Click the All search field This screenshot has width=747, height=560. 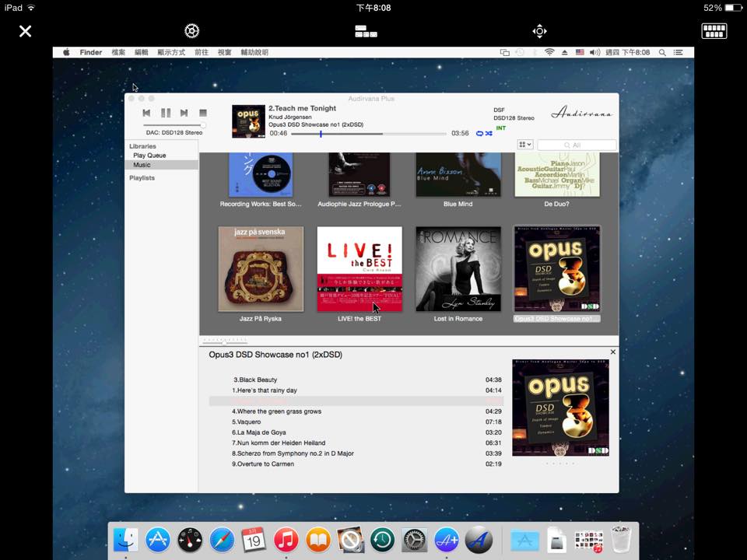pos(577,145)
